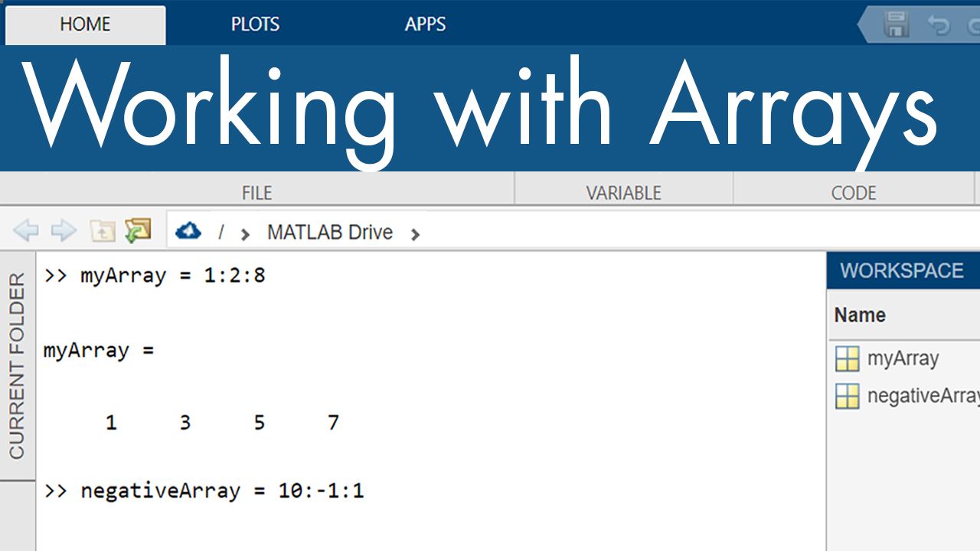Click the cloud icon in the address bar

(188, 230)
